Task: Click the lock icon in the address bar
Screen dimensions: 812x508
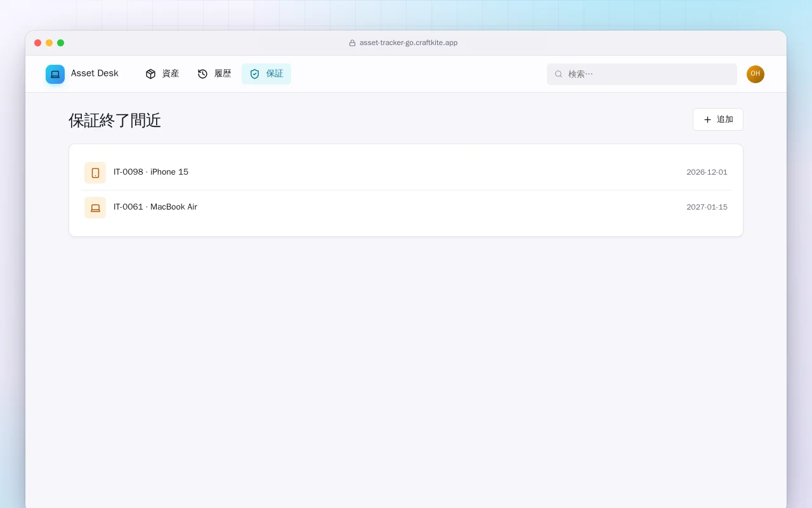Action: click(x=352, y=43)
